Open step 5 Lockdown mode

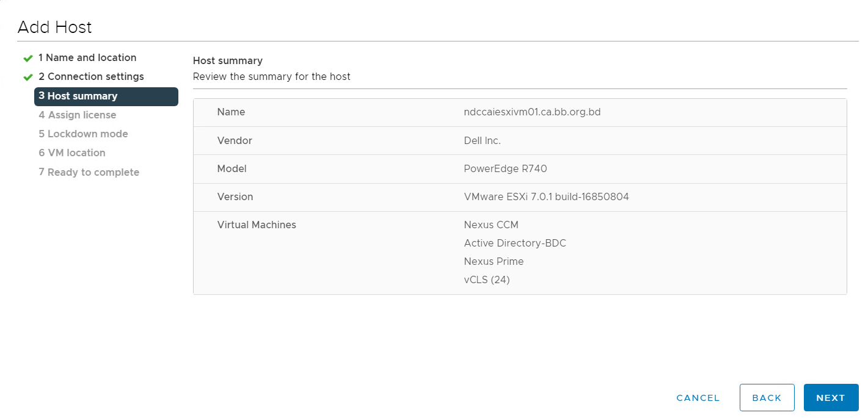pyautogui.click(x=83, y=134)
